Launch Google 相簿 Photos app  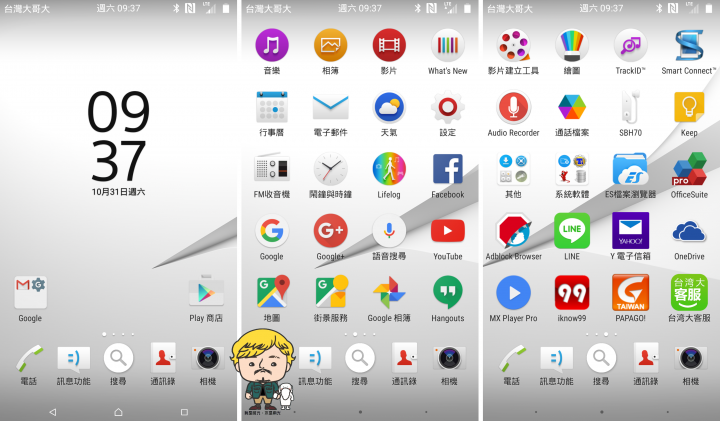(389, 292)
